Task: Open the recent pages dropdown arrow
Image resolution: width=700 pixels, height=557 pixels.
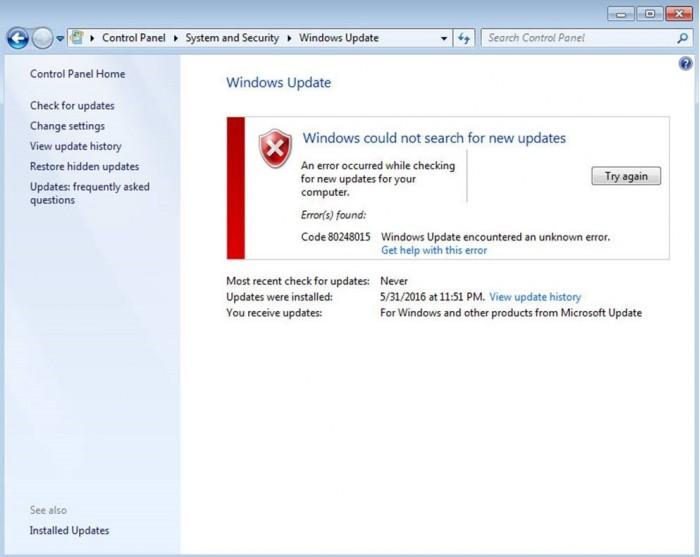Action: click(x=60, y=39)
